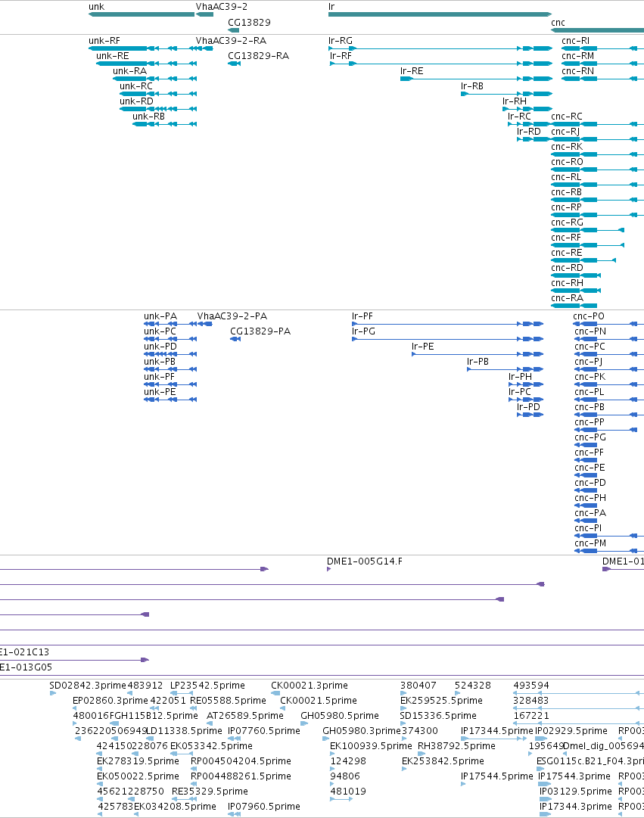The height and width of the screenshot is (818, 644).
Task: Open transcript unk-RF
Action: click(104, 41)
